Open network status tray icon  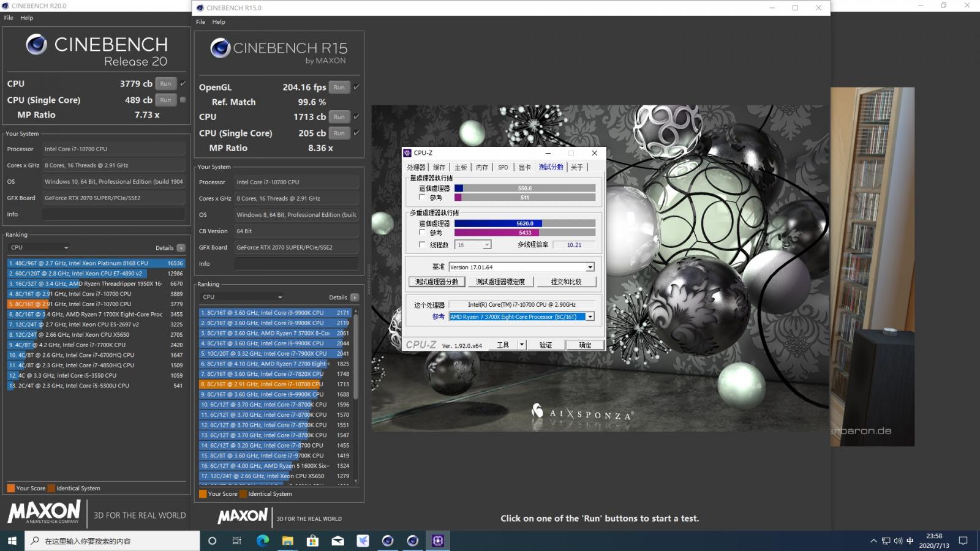[x=886, y=541]
